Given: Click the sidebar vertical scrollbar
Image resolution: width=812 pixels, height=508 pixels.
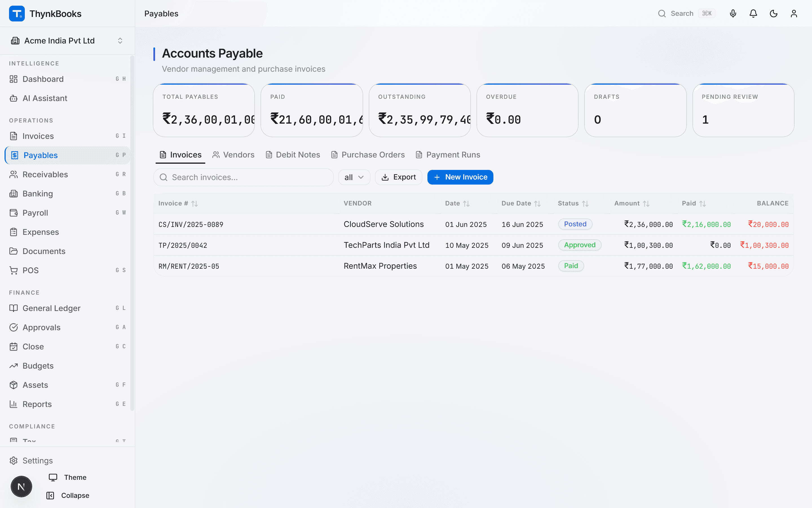Looking at the screenshot, I should 132,233.
